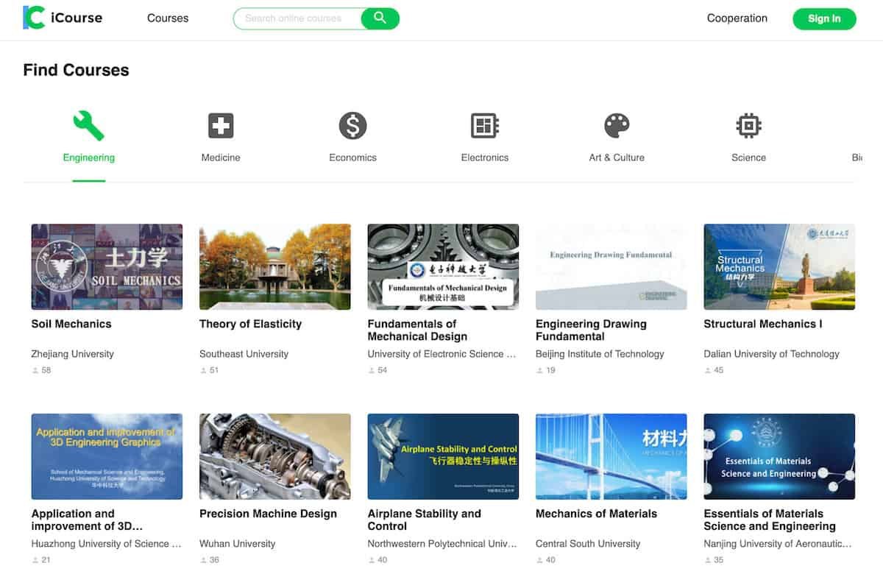Click the Airplane Stability and Control thumbnail

click(443, 456)
